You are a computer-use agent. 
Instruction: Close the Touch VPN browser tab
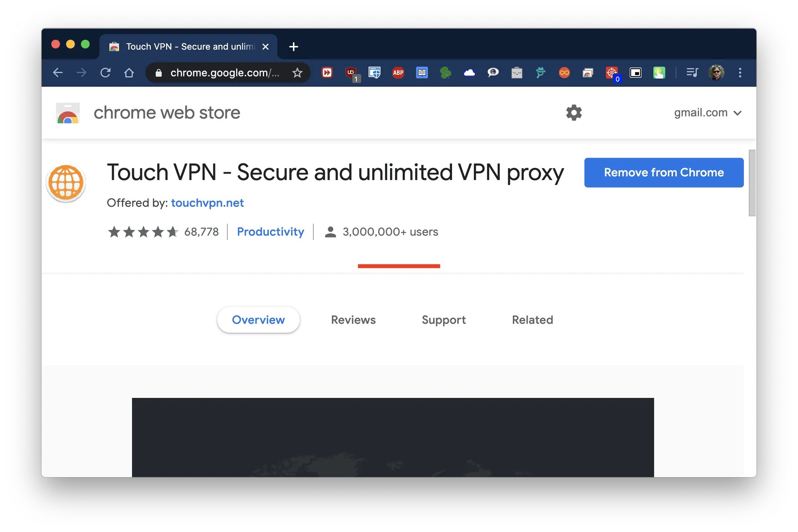click(266, 47)
